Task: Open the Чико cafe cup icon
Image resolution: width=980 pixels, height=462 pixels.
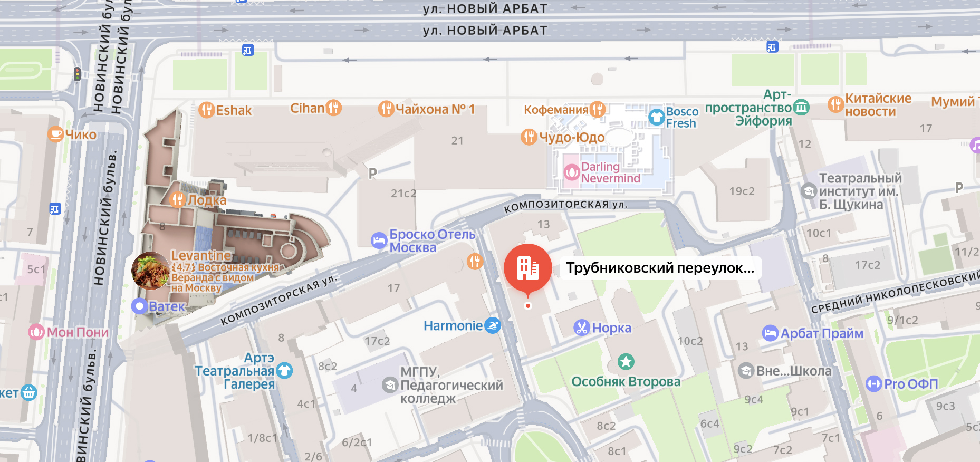Action: click(x=55, y=134)
